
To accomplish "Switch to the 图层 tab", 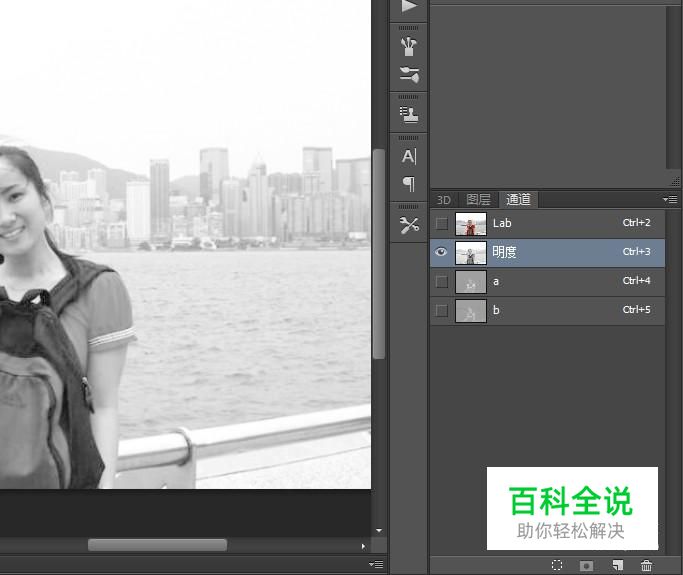I will coord(478,200).
